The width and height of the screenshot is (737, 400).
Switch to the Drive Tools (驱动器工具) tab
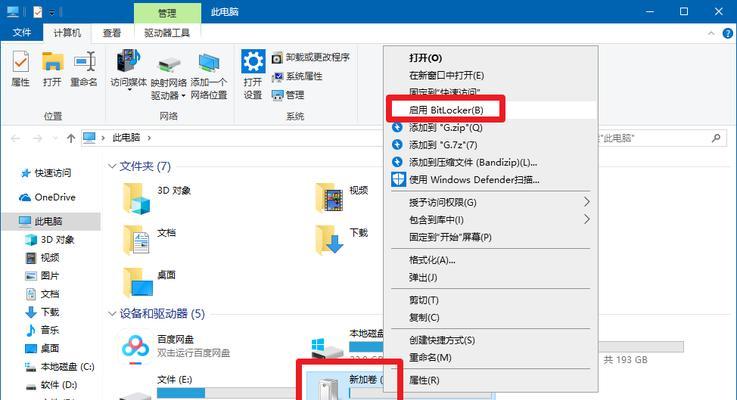167,32
